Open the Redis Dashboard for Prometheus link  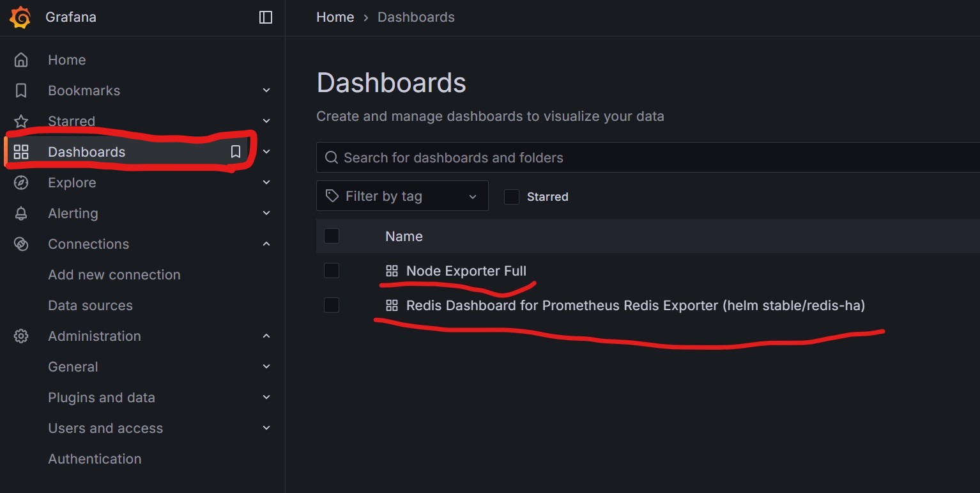click(635, 306)
